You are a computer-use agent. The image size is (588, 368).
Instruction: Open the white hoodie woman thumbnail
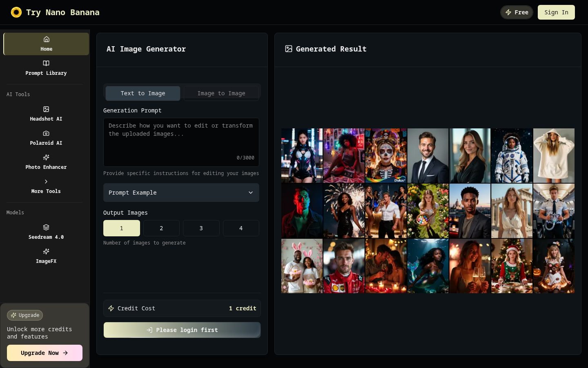(554, 155)
